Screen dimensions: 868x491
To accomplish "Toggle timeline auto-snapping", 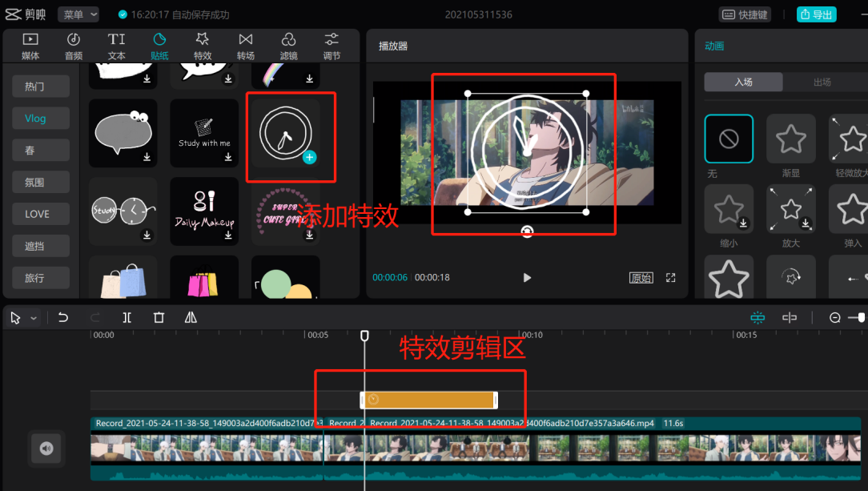I will [757, 318].
